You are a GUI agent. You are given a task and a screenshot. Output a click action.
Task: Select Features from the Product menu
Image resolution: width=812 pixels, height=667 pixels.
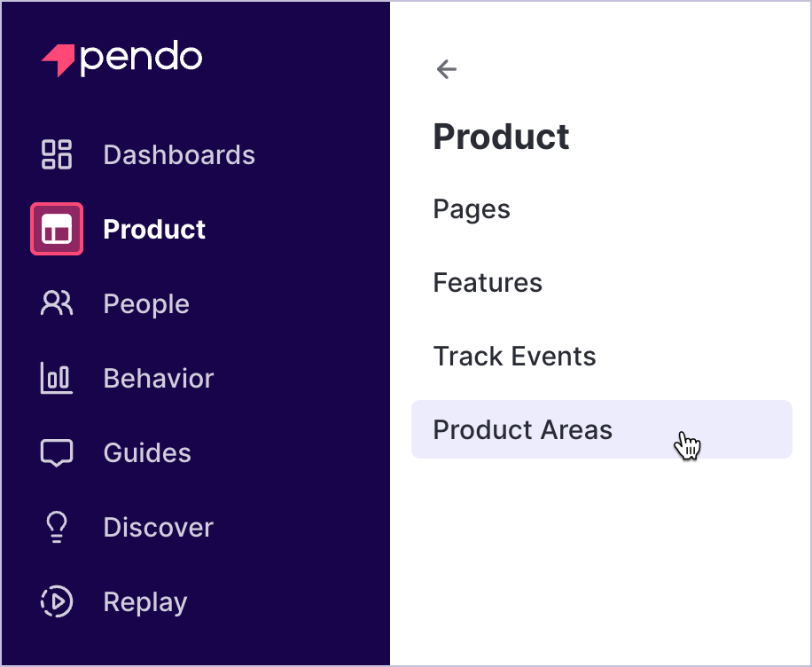[488, 283]
